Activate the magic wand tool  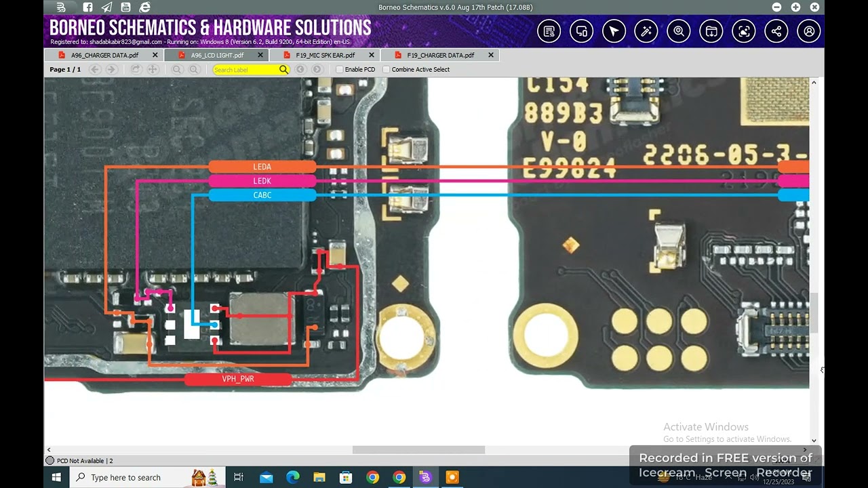[646, 31]
